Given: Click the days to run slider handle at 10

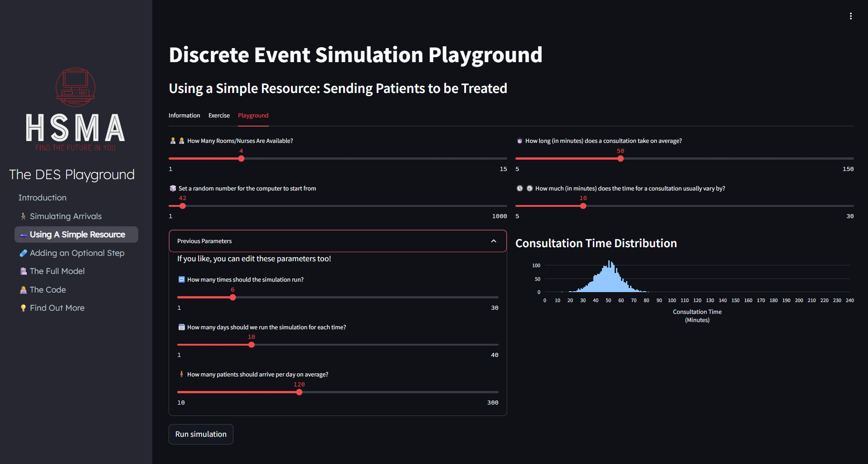Looking at the screenshot, I should (x=252, y=345).
